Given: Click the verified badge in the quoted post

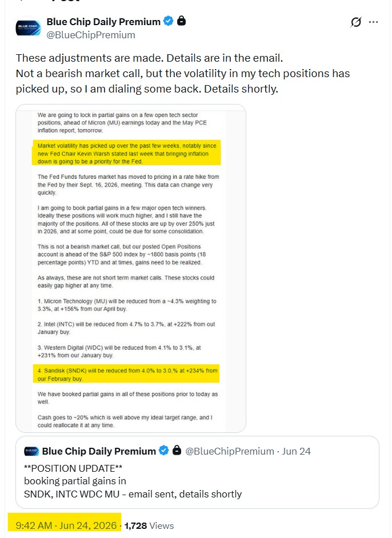Looking at the screenshot, I should pos(164,451).
